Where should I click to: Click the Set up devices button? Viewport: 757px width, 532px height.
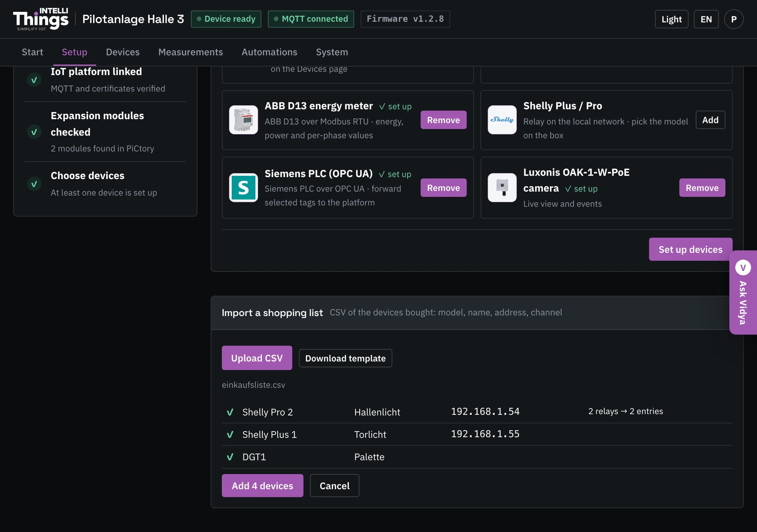[x=691, y=249]
